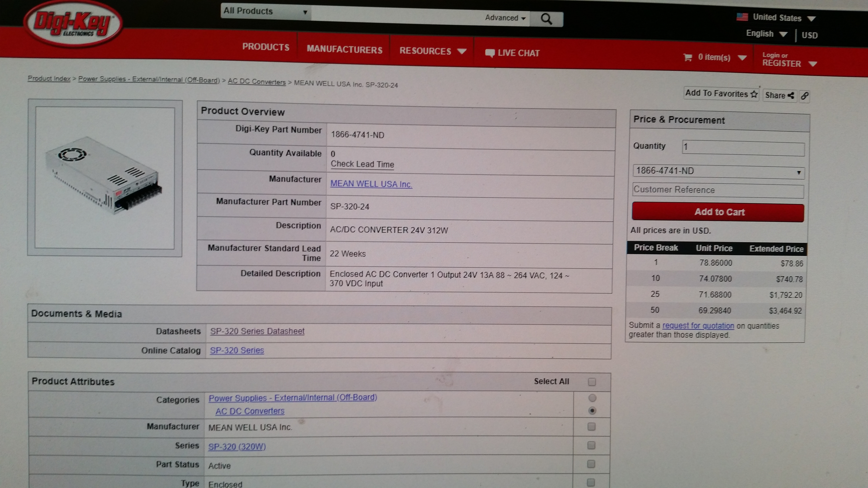This screenshot has height=488, width=868.
Task: Click the magnifying glass search icon
Action: pyautogui.click(x=546, y=19)
